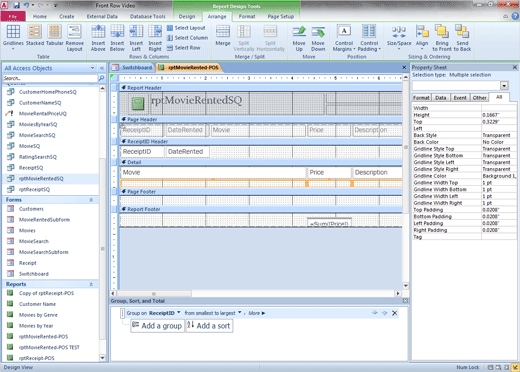Select Data tab in Property Sheet
This screenshot has width=520, height=372.
441,98
